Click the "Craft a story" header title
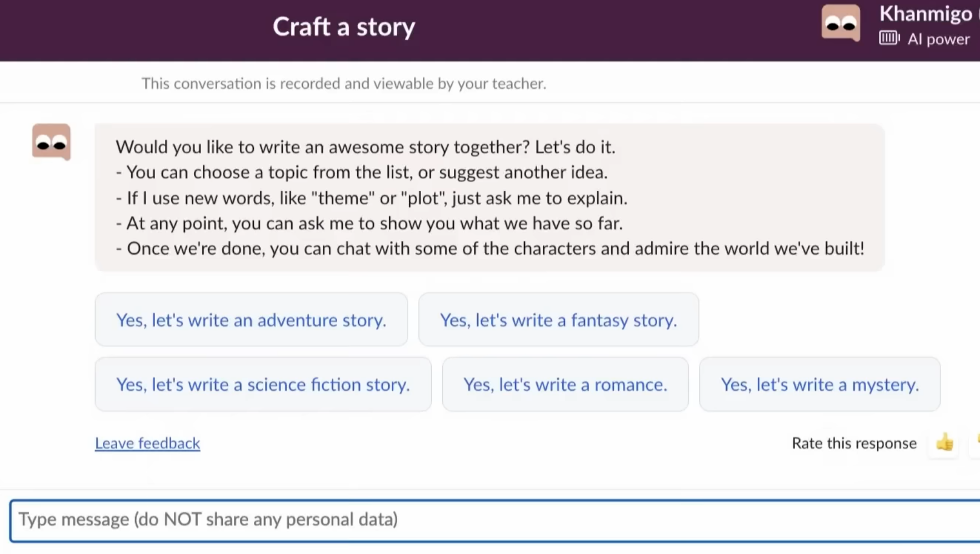Viewport: 980px width, 554px height. (x=344, y=27)
